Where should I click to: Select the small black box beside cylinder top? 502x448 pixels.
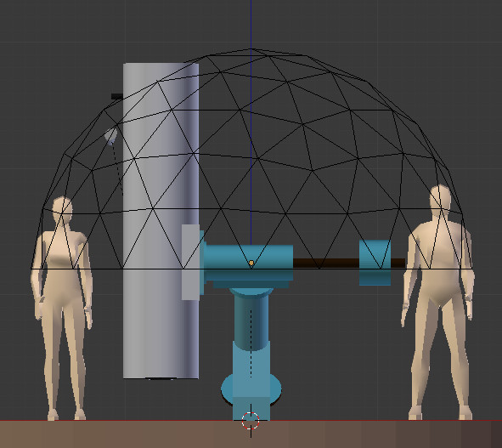tap(117, 96)
